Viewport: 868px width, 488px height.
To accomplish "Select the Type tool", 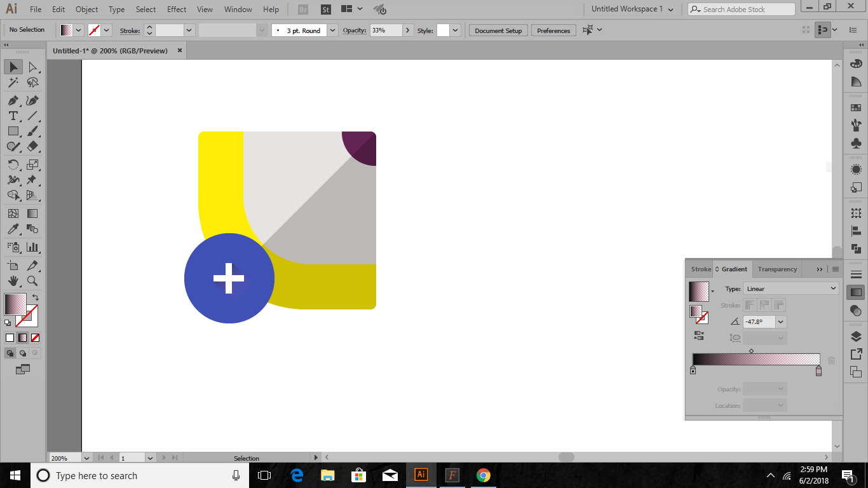I will (13, 116).
